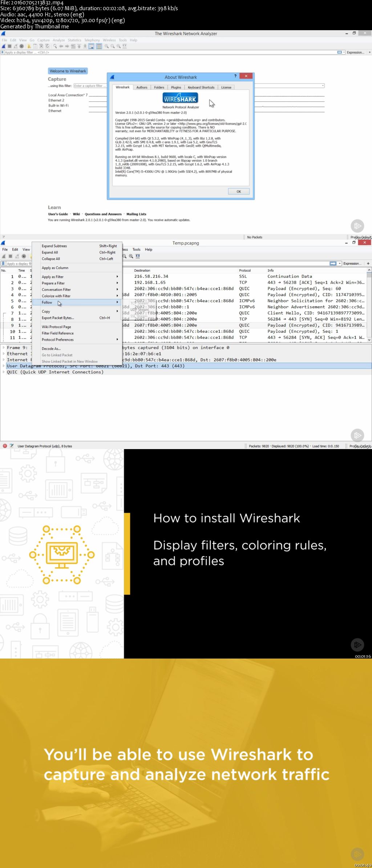Click Help question mark in About Wireshark titlebar
This screenshot has width=372, height=868.
point(235,76)
